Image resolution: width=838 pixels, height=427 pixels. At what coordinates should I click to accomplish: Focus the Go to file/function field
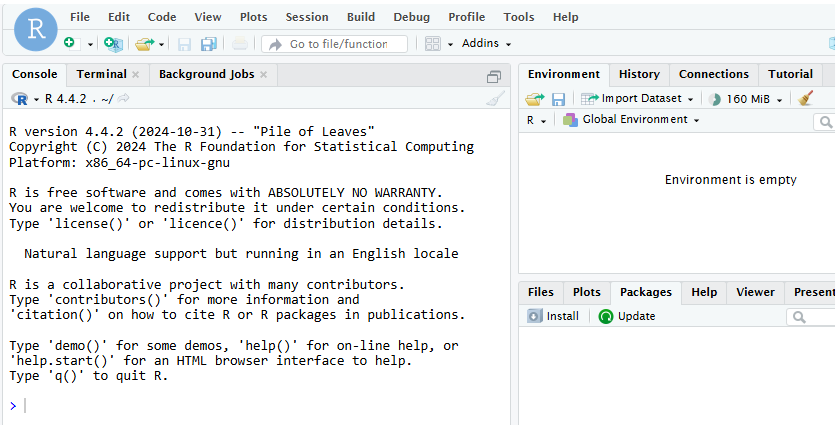coord(335,44)
